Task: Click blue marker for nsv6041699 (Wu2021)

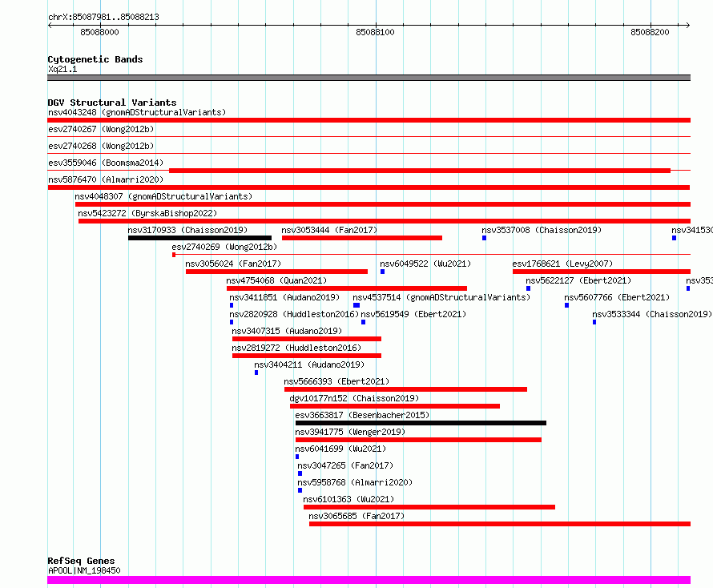Action: [x=297, y=457]
